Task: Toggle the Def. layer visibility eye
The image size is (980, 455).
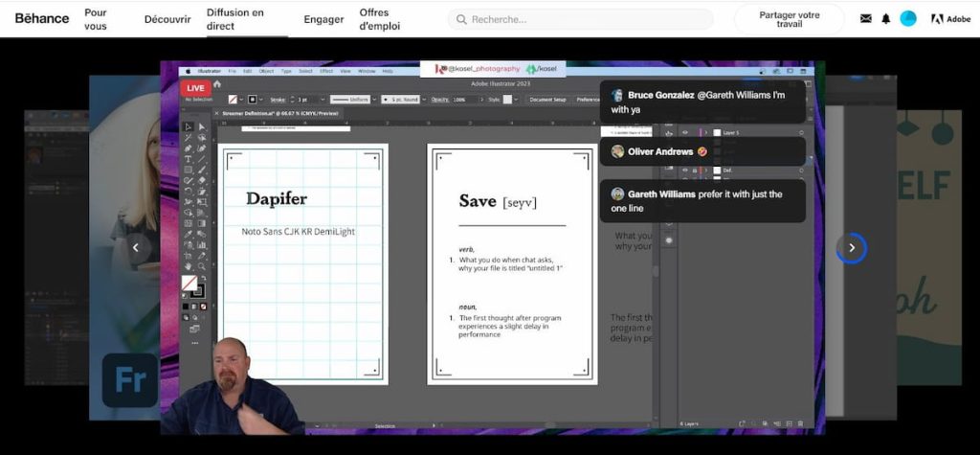Action: [685, 171]
